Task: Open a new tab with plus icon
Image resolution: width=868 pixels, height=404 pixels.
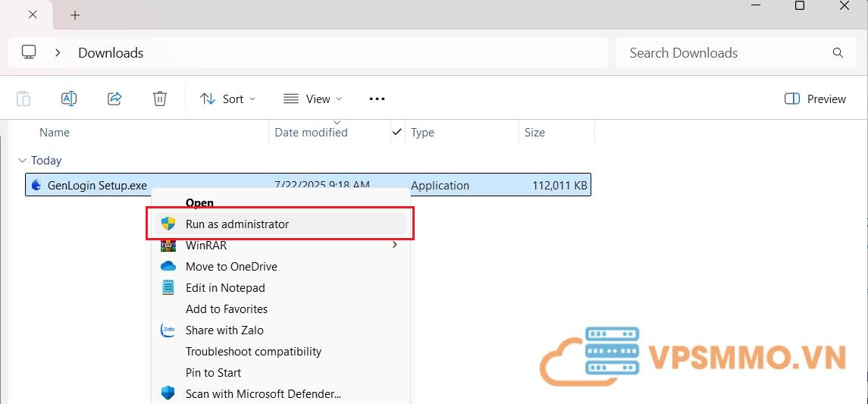Action: click(75, 15)
